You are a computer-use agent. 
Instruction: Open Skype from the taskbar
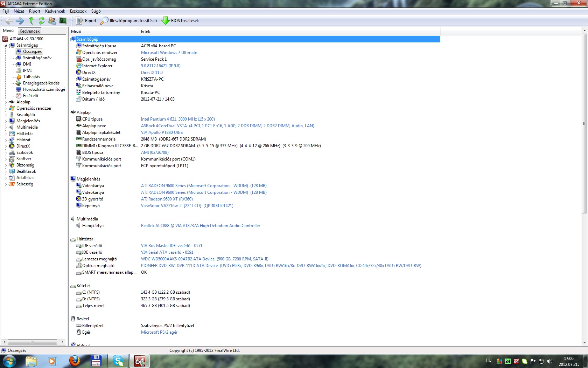tap(118, 361)
